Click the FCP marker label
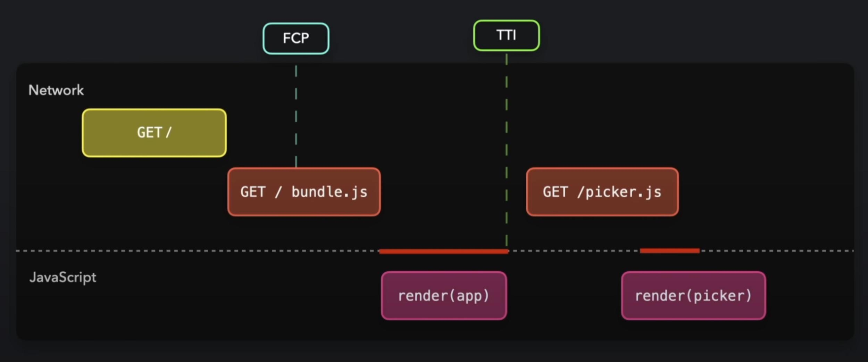Viewport: 868px width, 362px height. point(296,38)
